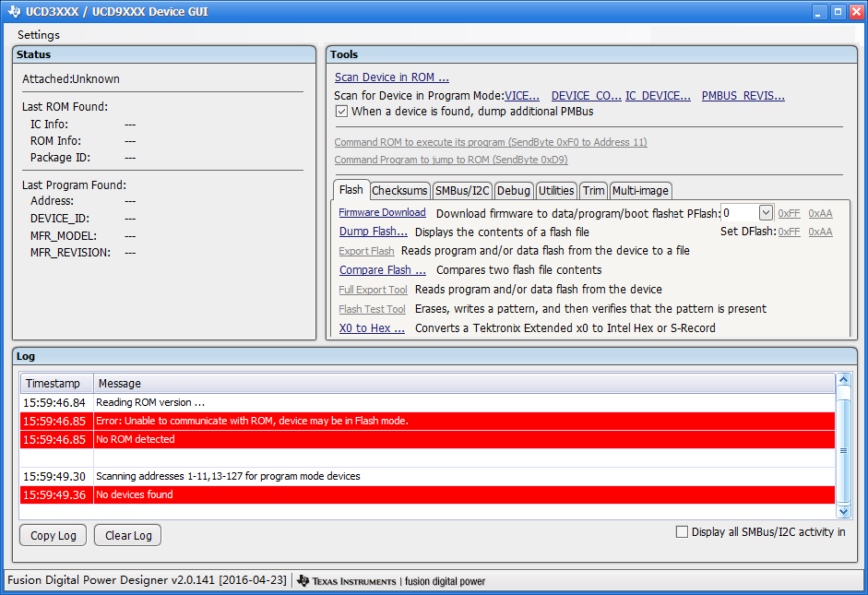This screenshot has width=868, height=595.
Task: Click the 0xAA link in PFlash row
Action: [x=820, y=213]
